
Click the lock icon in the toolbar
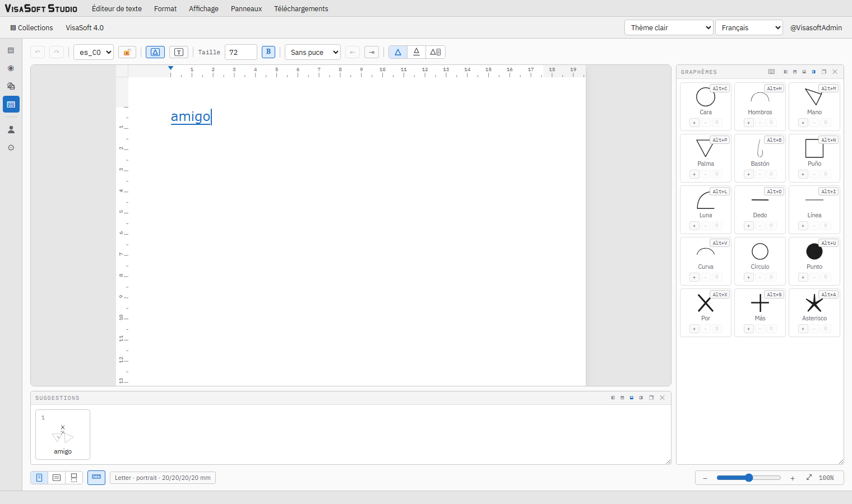tap(127, 52)
